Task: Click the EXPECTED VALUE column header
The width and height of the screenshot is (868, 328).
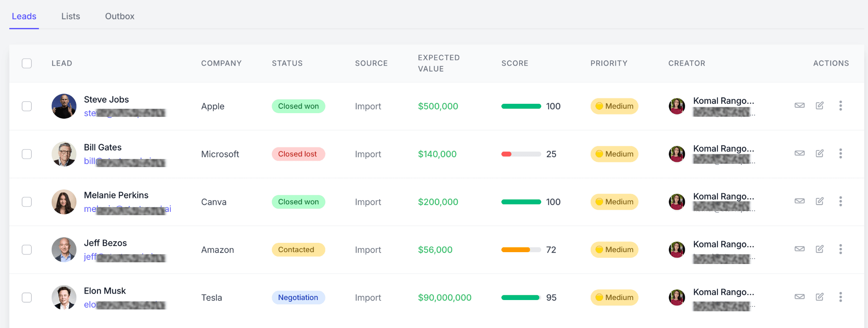Action: (439, 63)
